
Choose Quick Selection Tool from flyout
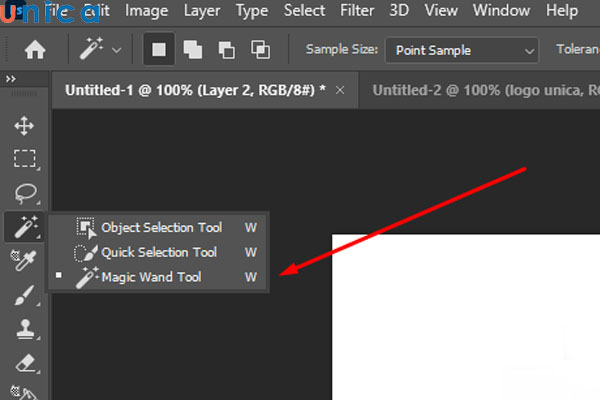(157, 252)
